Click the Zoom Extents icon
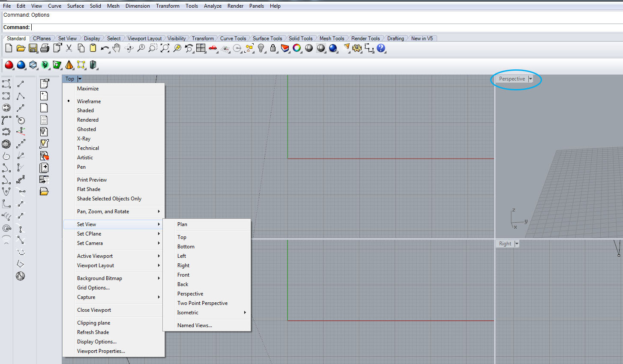 tap(165, 48)
